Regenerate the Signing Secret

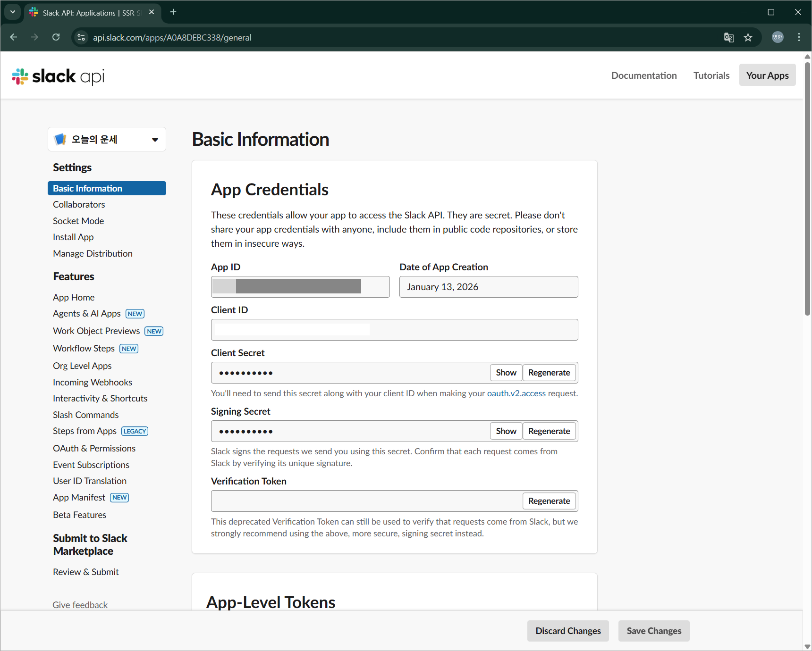pos(549,431)
